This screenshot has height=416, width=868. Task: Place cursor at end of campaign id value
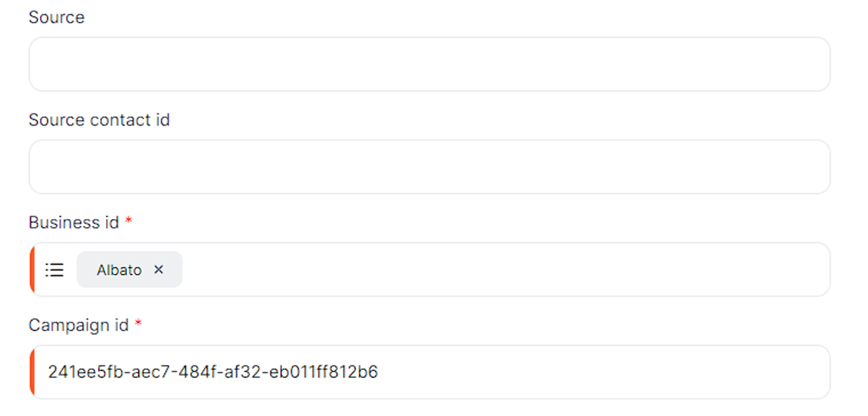click(x=378, y=373)
